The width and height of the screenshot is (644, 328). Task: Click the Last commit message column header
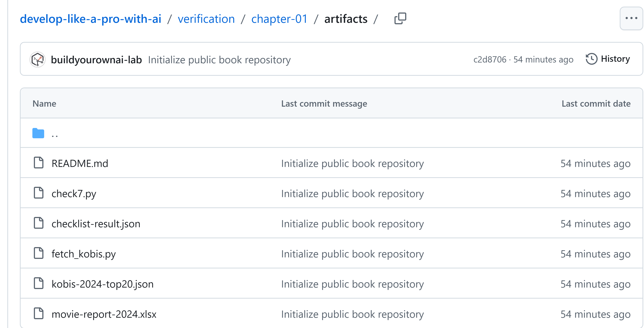tap(324, 104)
